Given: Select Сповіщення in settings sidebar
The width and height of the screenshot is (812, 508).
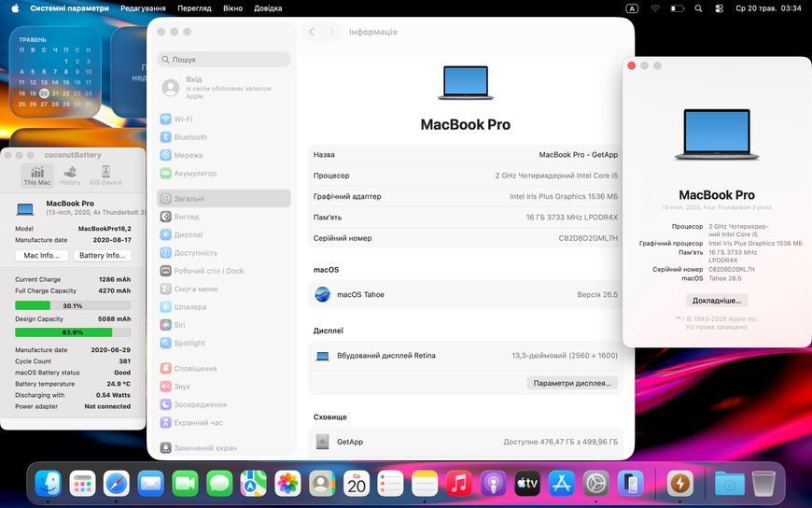Looking at the screenshot, I should (x=224, y=369).
